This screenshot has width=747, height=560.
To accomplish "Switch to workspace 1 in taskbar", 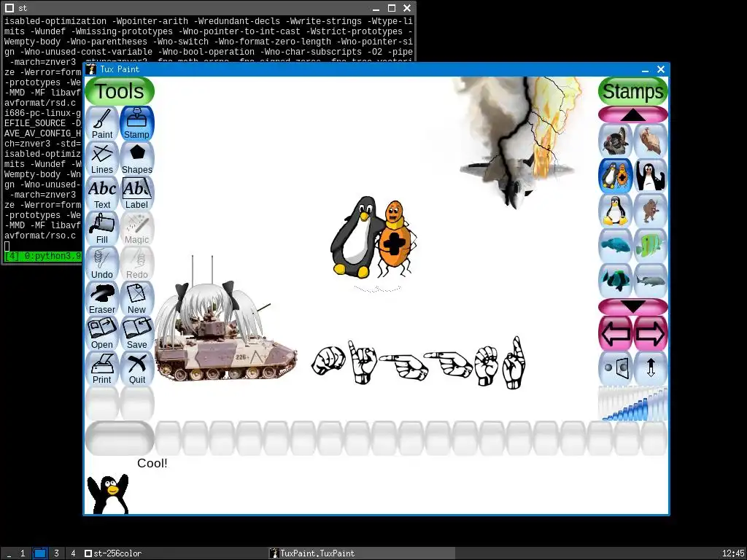I will pos(23,553).
